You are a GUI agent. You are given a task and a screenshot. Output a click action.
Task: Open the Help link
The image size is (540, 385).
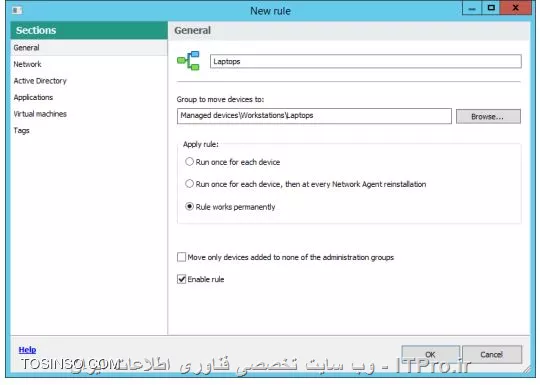pyautogui.click(x=27, y=350)
